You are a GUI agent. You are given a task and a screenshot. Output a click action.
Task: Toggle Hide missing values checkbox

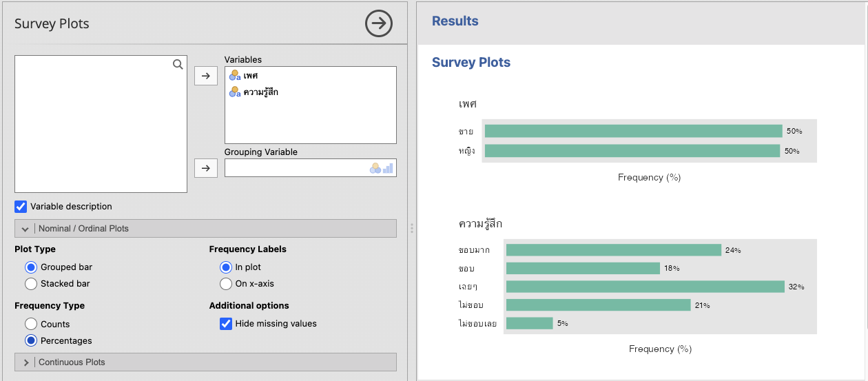click(226, 323)
